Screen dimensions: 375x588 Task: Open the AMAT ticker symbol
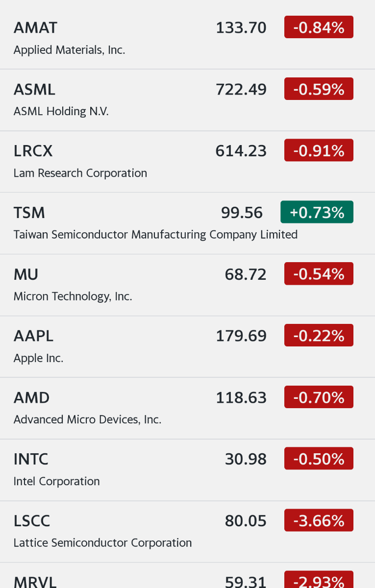click(35, 28)
